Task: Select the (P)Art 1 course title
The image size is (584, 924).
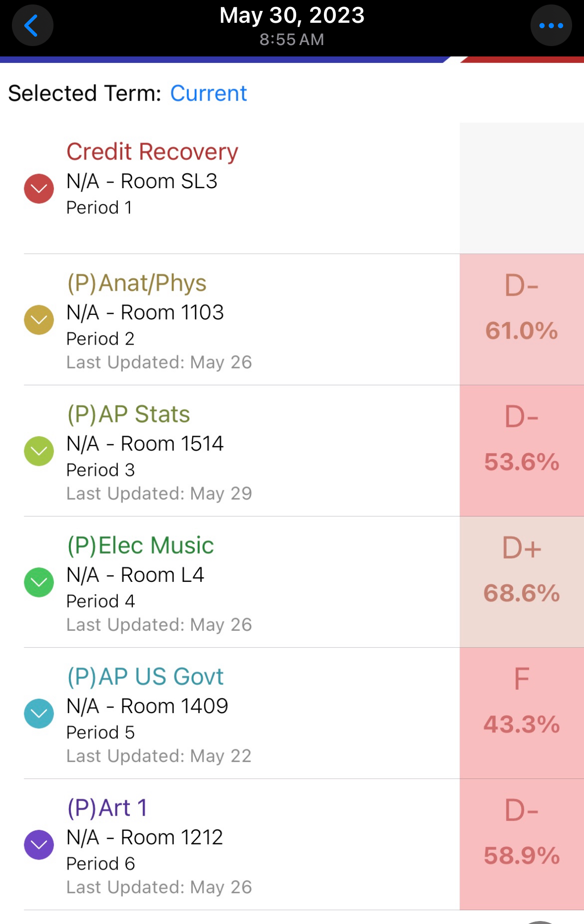Action: 107,808
